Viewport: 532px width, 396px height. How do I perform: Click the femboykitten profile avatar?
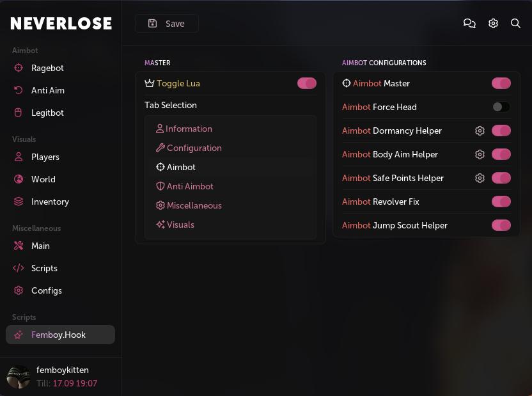point(19,377)
